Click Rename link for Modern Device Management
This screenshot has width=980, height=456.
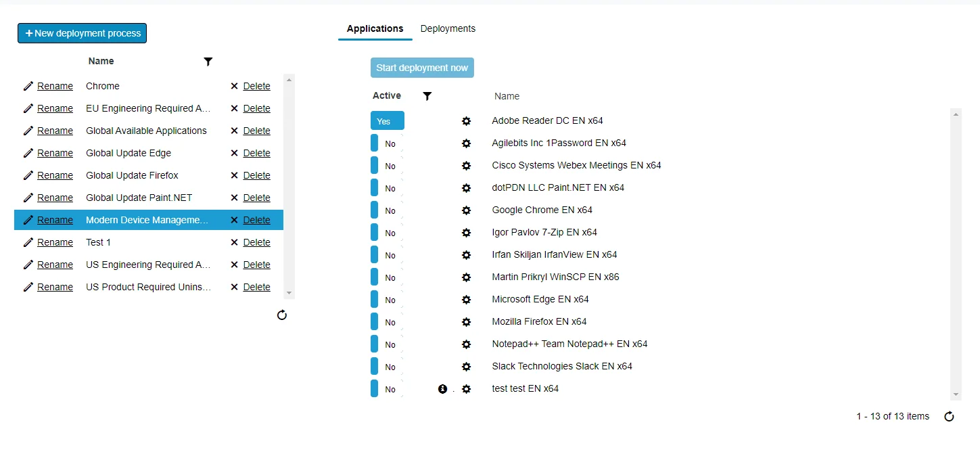55,220
